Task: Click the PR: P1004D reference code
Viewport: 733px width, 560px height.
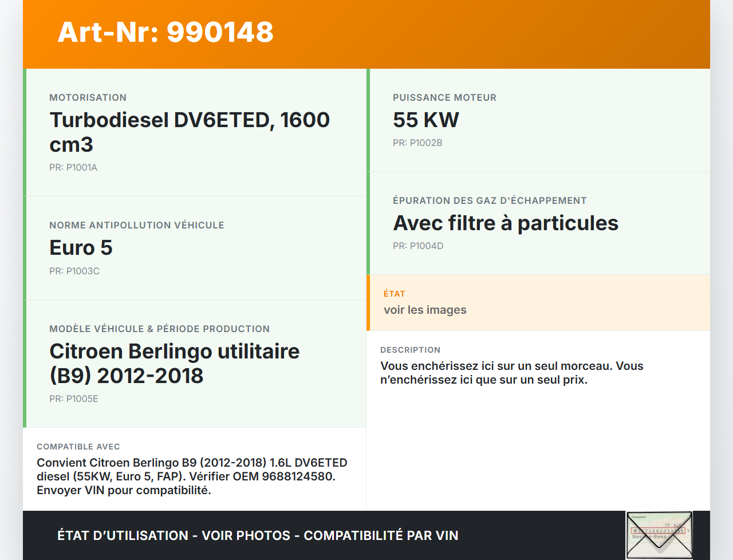Action: [x=418, y=246]
